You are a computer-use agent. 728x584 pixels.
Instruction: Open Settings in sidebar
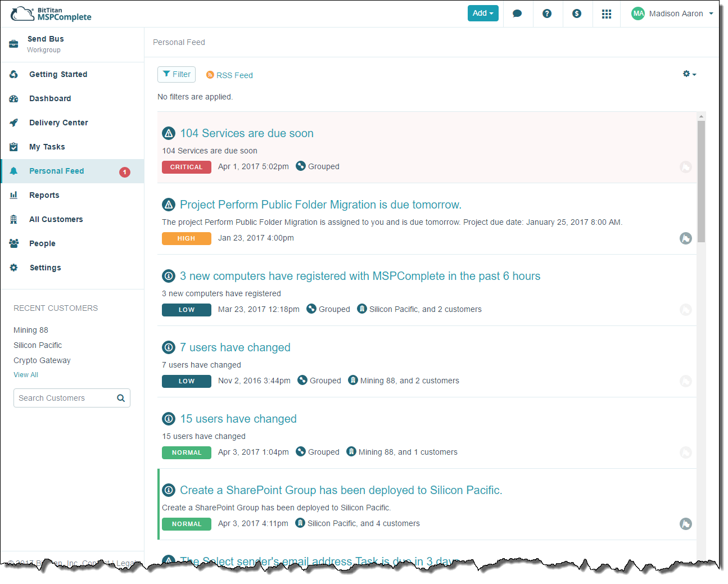point(45,268)
